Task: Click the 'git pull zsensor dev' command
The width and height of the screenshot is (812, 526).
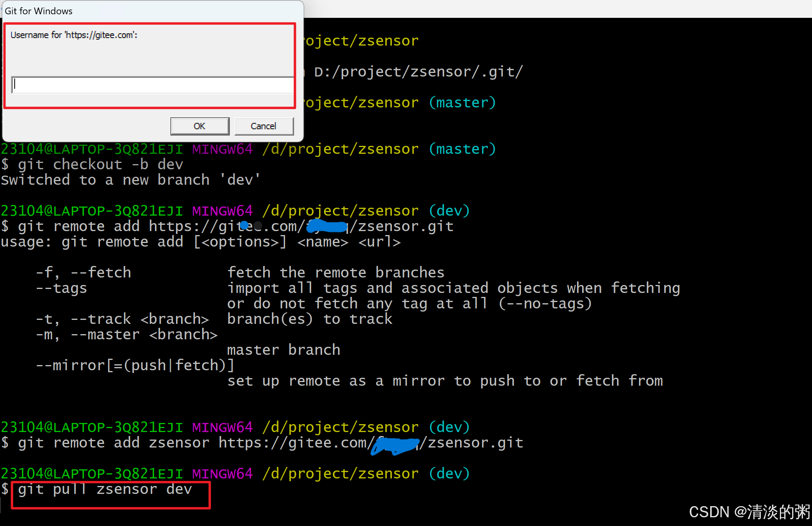Action: click(105, 489)
